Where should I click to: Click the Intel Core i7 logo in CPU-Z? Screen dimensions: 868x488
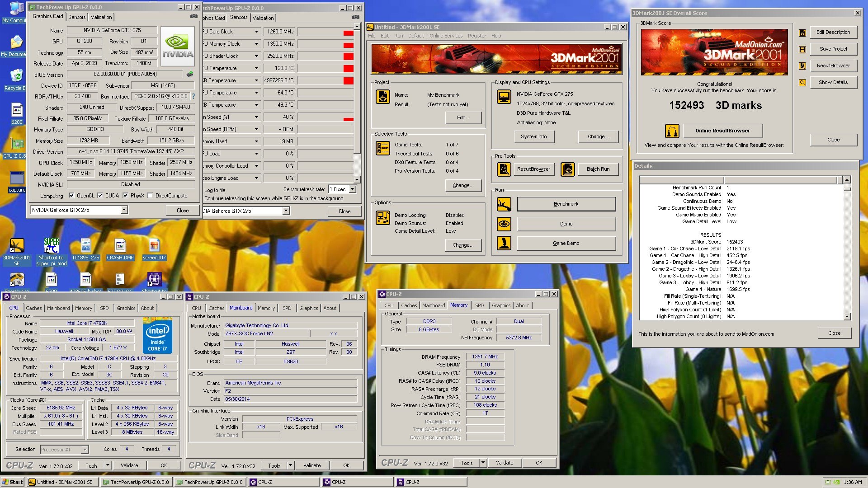pos(157,335)
